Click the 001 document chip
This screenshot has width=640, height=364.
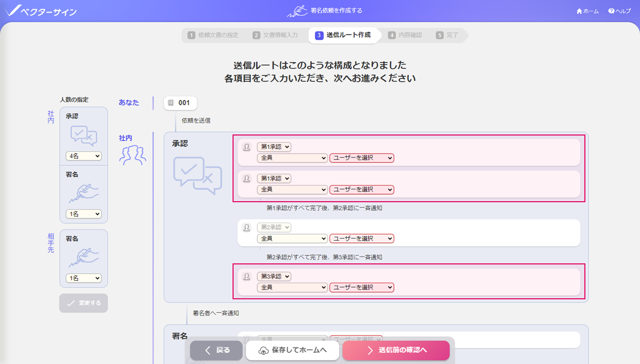180,103
